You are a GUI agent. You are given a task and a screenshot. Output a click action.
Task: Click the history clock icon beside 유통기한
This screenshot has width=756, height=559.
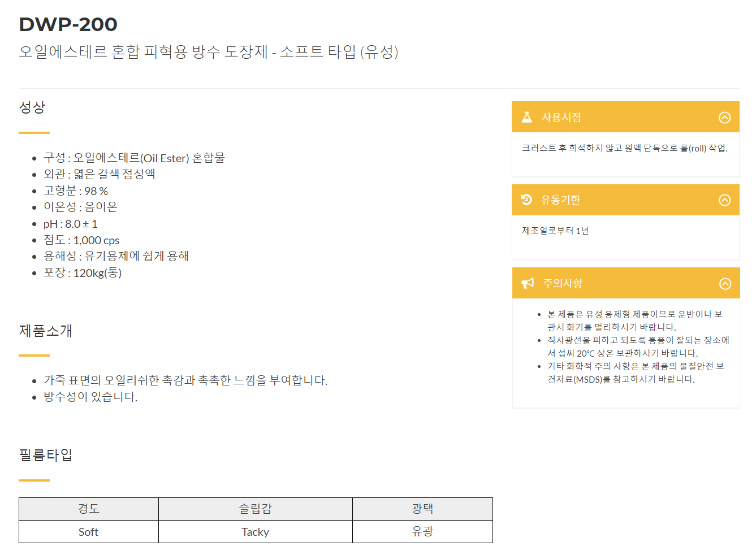pos(526,200)
